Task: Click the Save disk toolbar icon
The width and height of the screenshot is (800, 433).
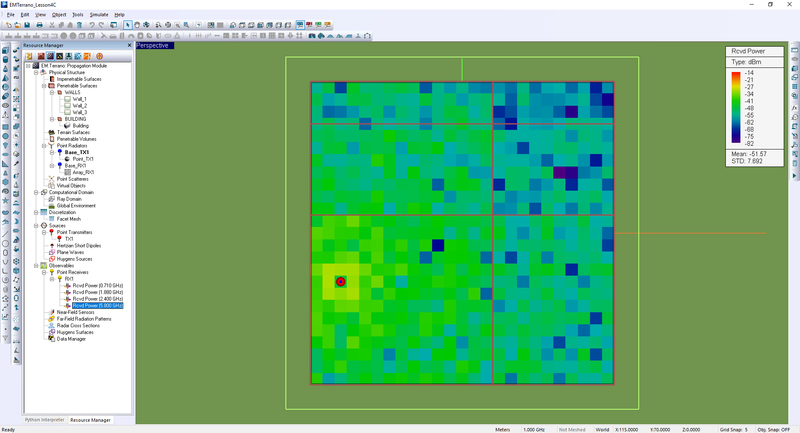Action: pos(27,25)
